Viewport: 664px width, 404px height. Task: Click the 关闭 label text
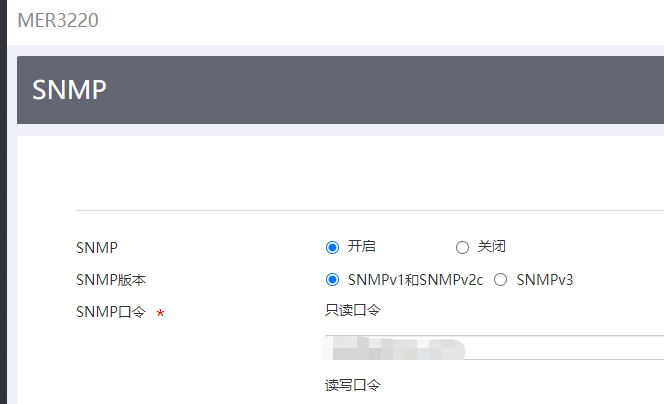[x=491, y=247]
